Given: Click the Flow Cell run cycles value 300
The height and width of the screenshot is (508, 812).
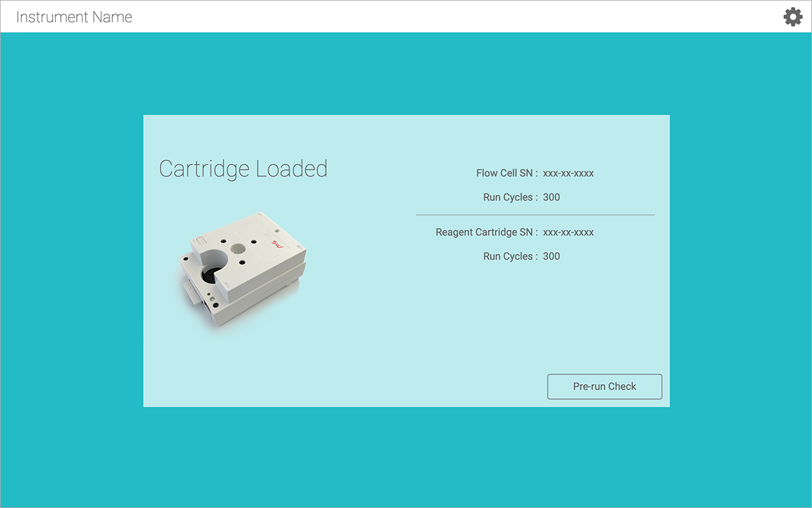Looking at the screenshot, I should (551, 197).
